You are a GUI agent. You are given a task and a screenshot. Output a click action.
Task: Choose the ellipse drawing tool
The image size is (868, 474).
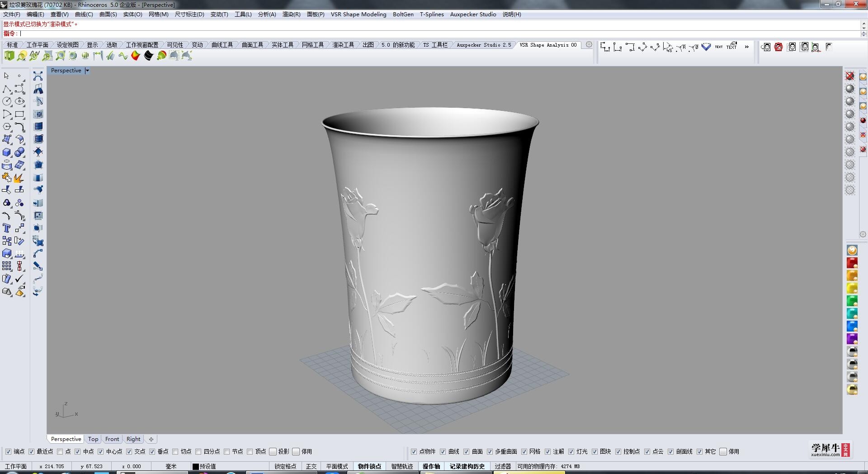point(19,101)
